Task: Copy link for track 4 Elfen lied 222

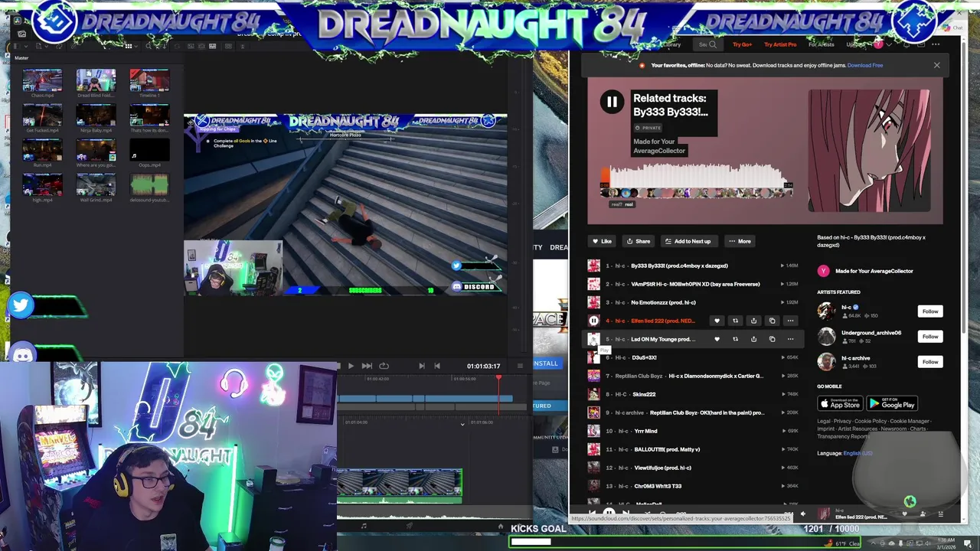Action: (x=772, y=321)
